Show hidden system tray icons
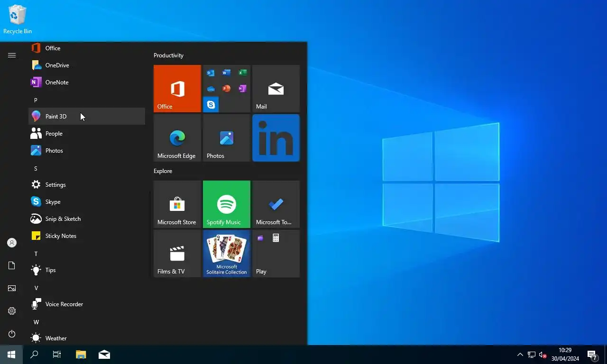The height and width of the screenshot is (364, 607). pyautogui.click(x=520, y=355)
